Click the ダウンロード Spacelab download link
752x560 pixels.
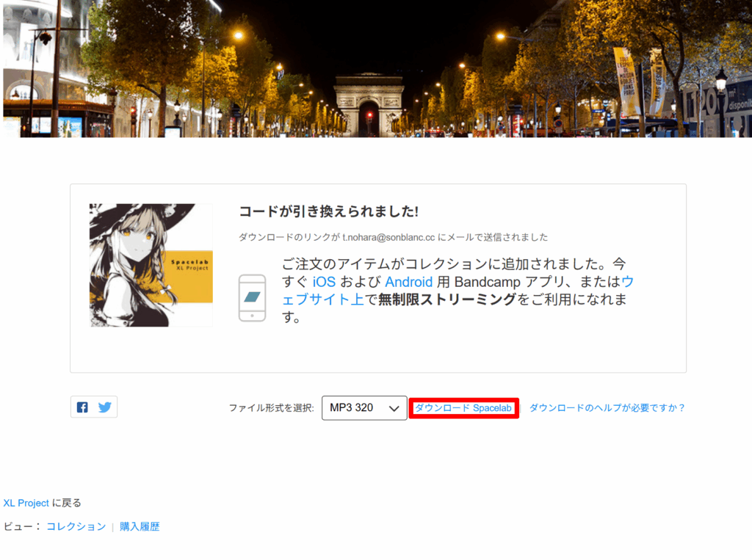click(463, 408)
